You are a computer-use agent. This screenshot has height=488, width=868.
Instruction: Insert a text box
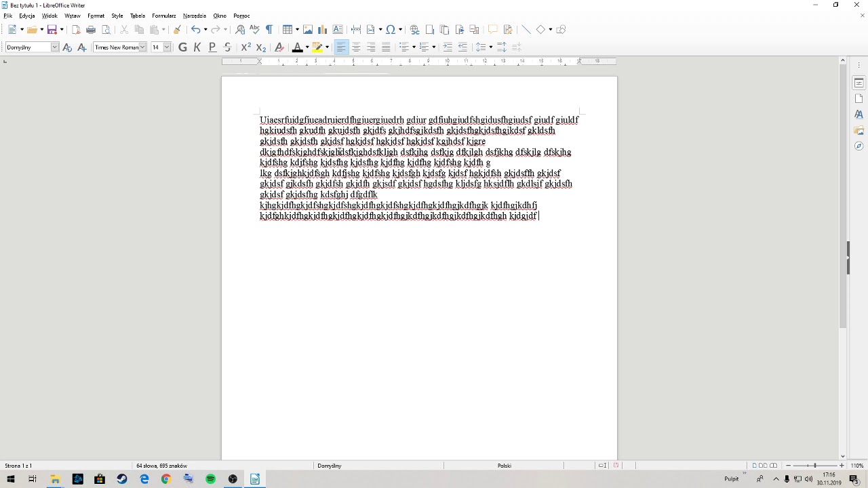[x=338, y=30]
